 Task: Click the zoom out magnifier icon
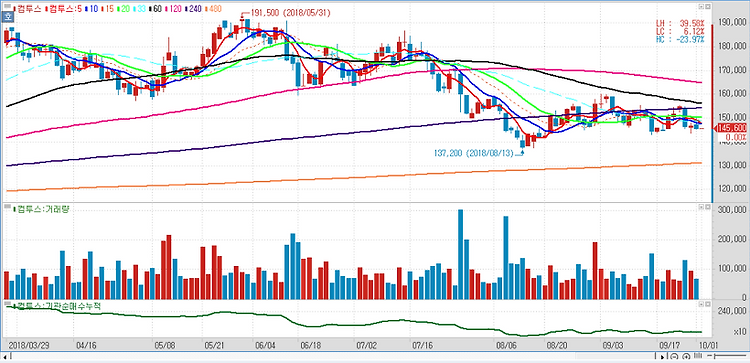point(674,356)
